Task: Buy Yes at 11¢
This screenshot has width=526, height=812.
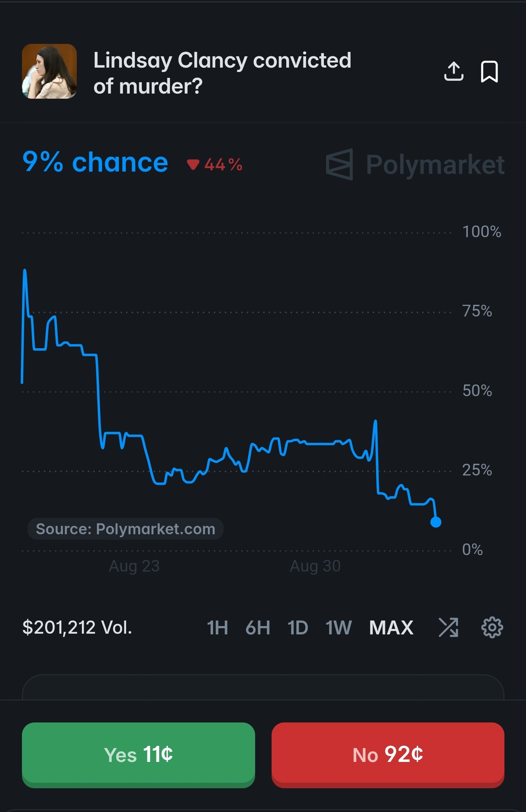Action: click(139, 755)
